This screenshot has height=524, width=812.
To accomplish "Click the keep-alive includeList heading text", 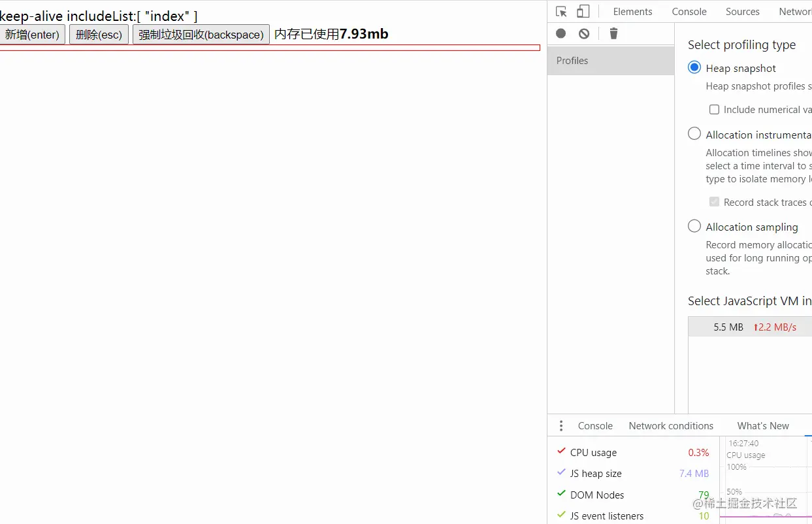I will click(99, 16).
